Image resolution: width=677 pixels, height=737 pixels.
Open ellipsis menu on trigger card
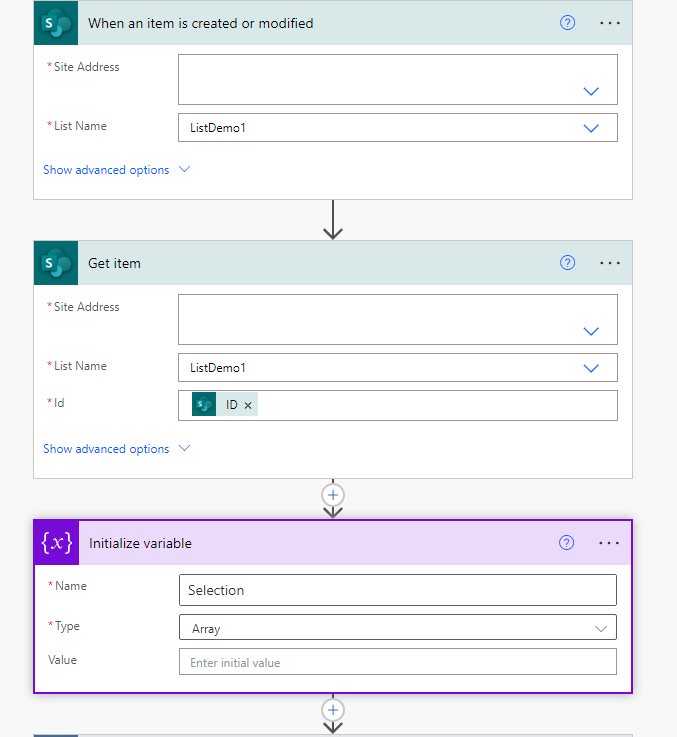[610, 23]
